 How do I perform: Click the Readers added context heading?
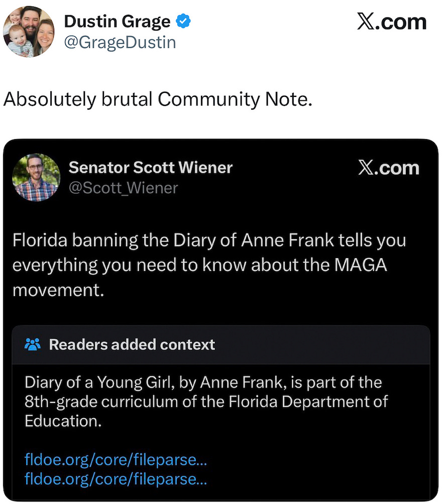(132, 344)
